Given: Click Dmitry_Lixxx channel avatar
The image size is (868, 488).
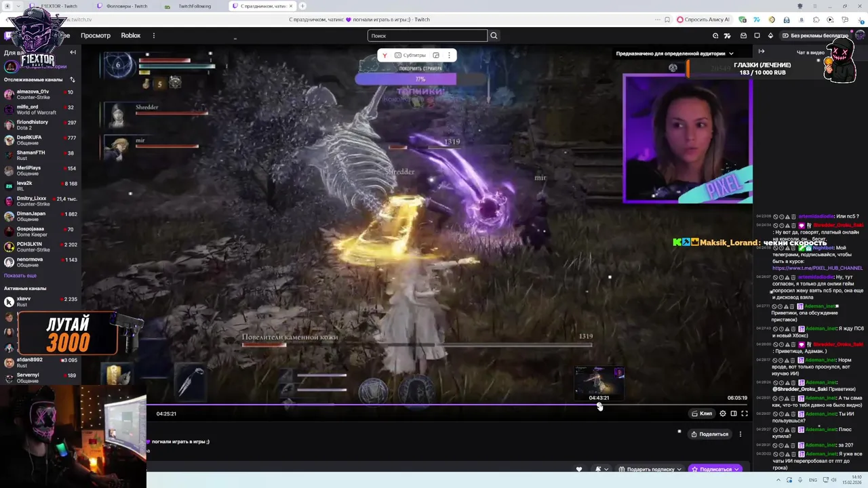Looking at the screenshot, I should point(9,201).
